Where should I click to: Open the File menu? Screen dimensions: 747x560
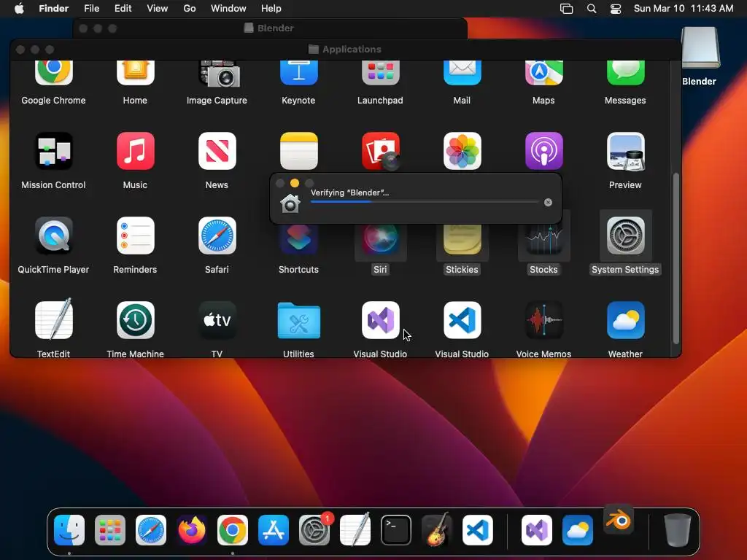point(91,8)
